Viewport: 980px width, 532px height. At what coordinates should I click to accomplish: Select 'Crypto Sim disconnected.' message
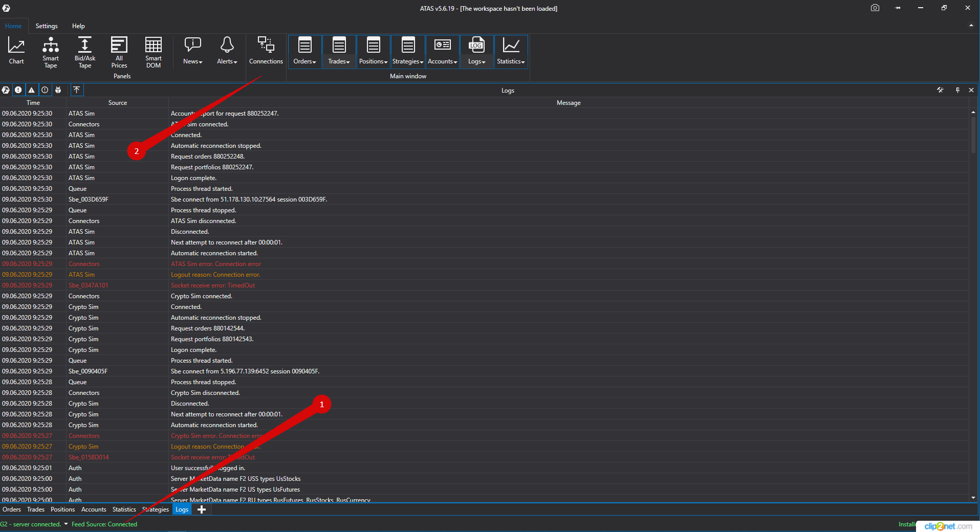(205, 393)
